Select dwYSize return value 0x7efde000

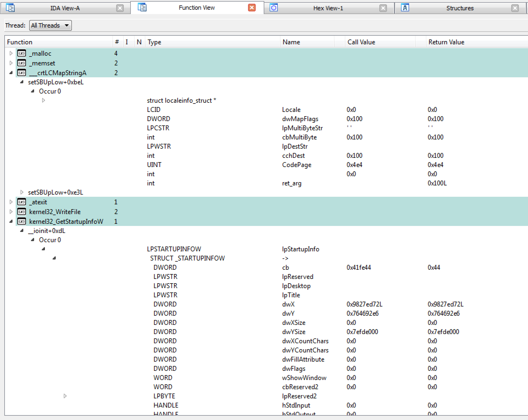point(443,332)
